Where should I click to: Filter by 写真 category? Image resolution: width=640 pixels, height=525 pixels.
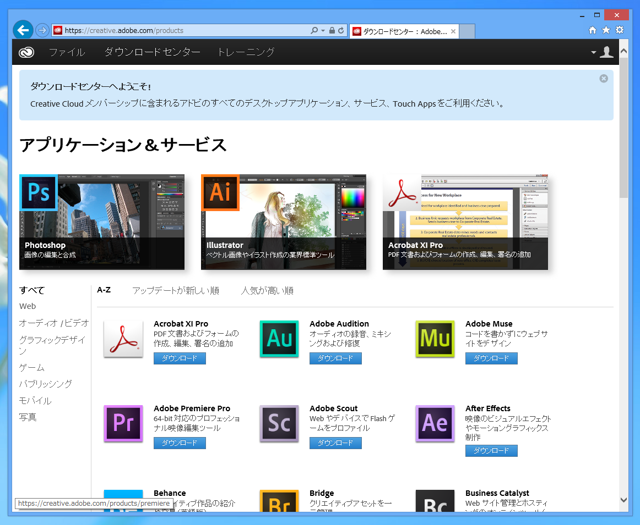(28, 417)
